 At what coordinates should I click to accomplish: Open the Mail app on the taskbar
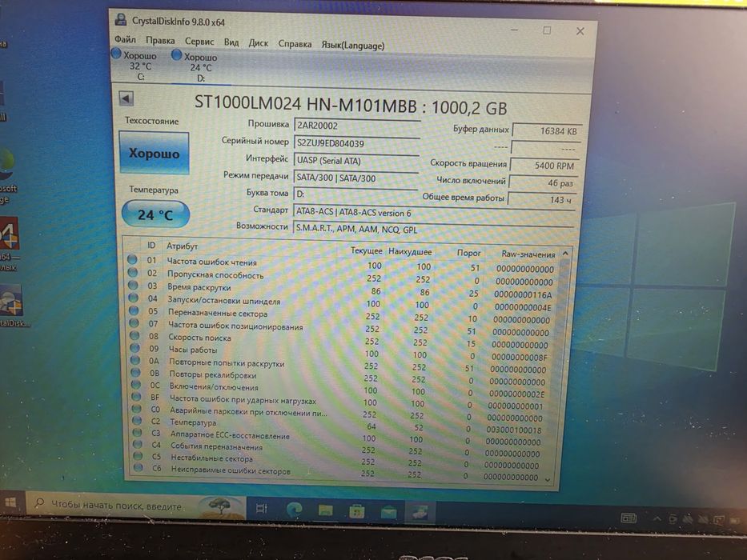pyautogui.click(x=389, y=512)
